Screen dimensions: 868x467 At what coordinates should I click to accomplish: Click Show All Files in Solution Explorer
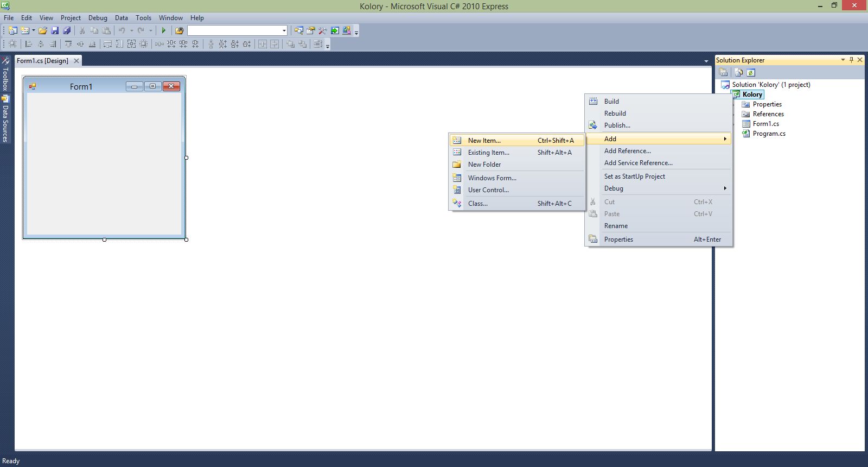pos(738,72)
